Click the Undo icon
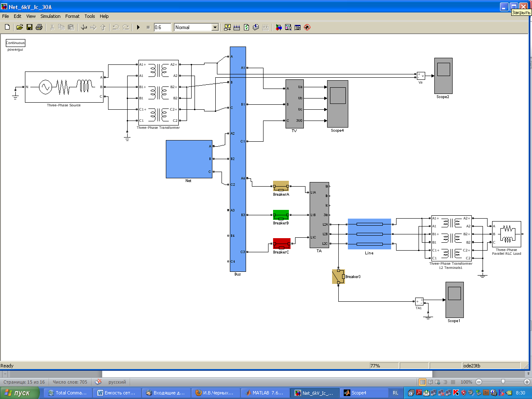 (116, 27)
